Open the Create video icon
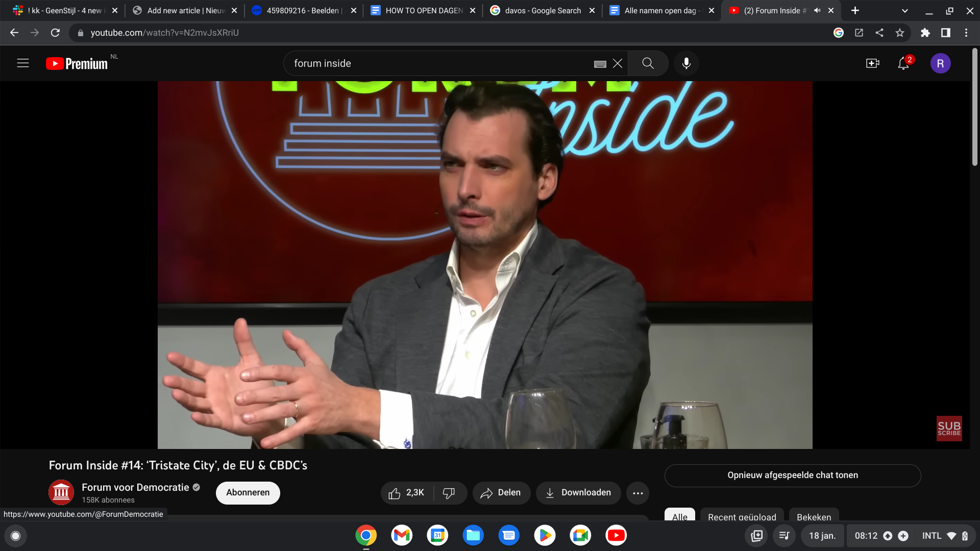 click(x=872, y=63)
